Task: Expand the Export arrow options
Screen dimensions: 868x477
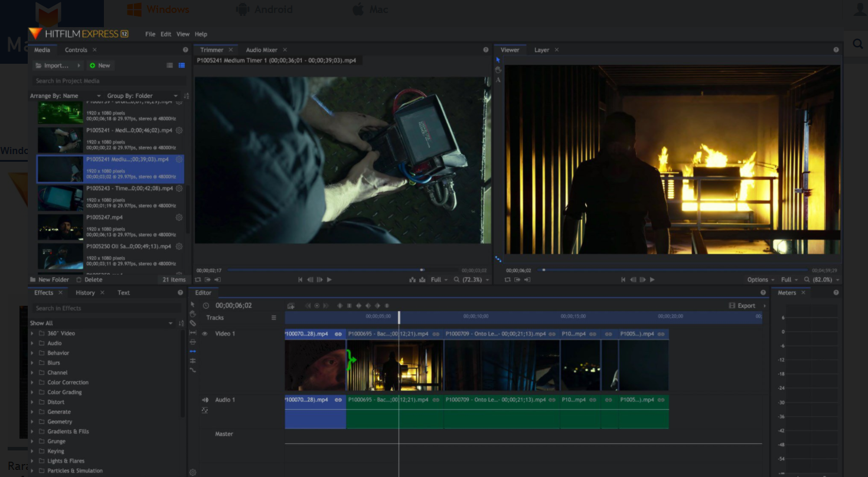Action: [x=765, y=306]
